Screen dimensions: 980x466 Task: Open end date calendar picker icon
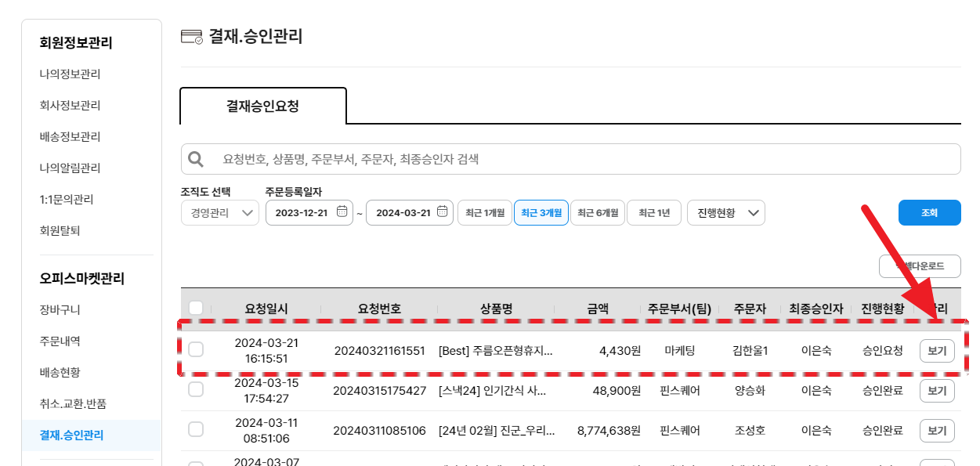(442, 212)
